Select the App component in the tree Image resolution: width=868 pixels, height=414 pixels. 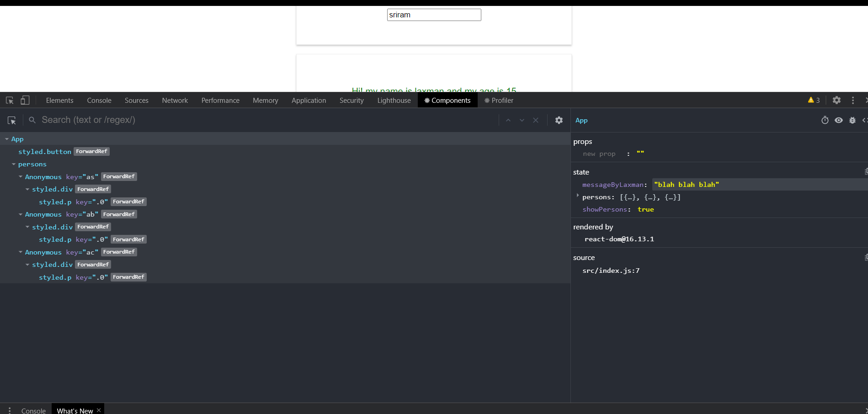tap(17, 139)
